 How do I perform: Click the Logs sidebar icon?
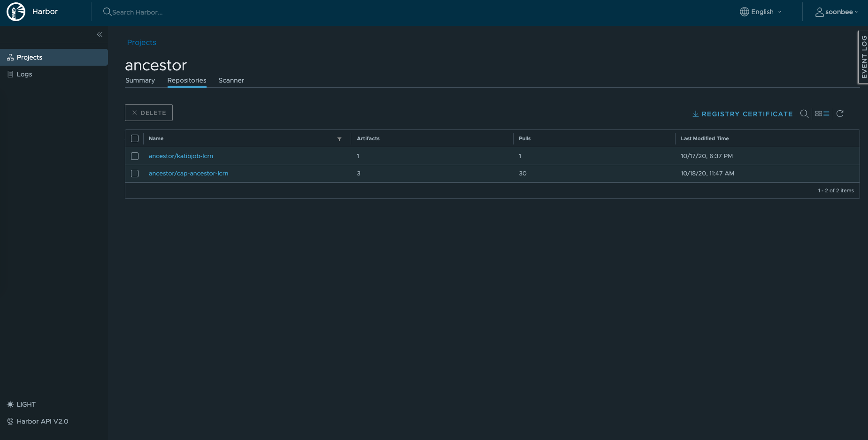tap(10, 74)
